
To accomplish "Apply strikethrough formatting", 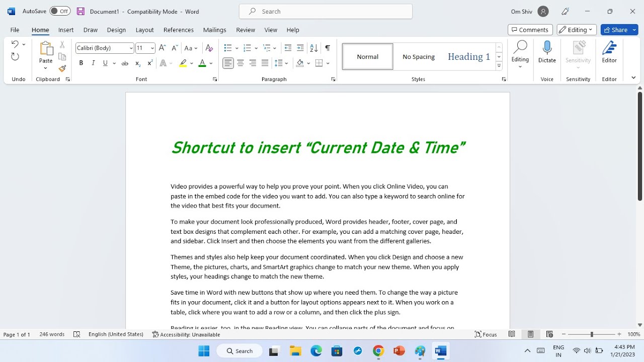I will [x=125, y=63].
